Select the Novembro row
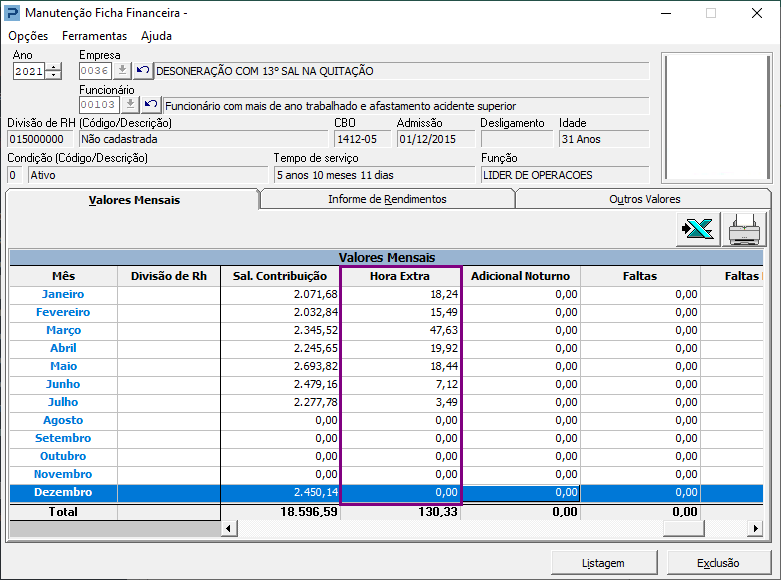 (x=386, y=474)
